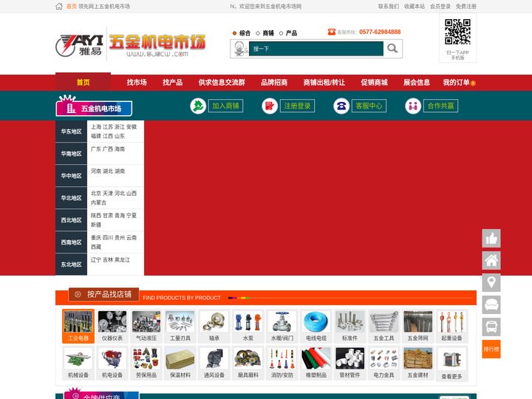532x399 pixels.
Task: Select the 劳保用品 product category
Action: tap(146, 363)
